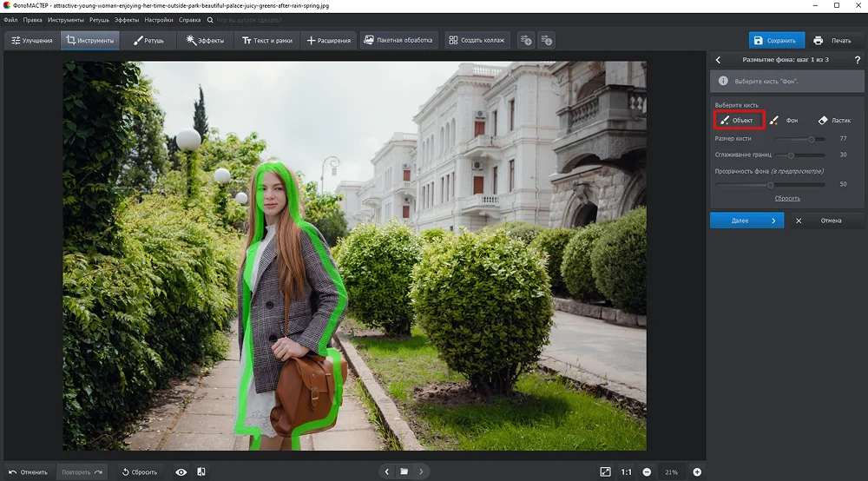Viewport: 868px width, 481px height.
Task: Toggle original view with eye icon
Action: (x=181, y=472)
